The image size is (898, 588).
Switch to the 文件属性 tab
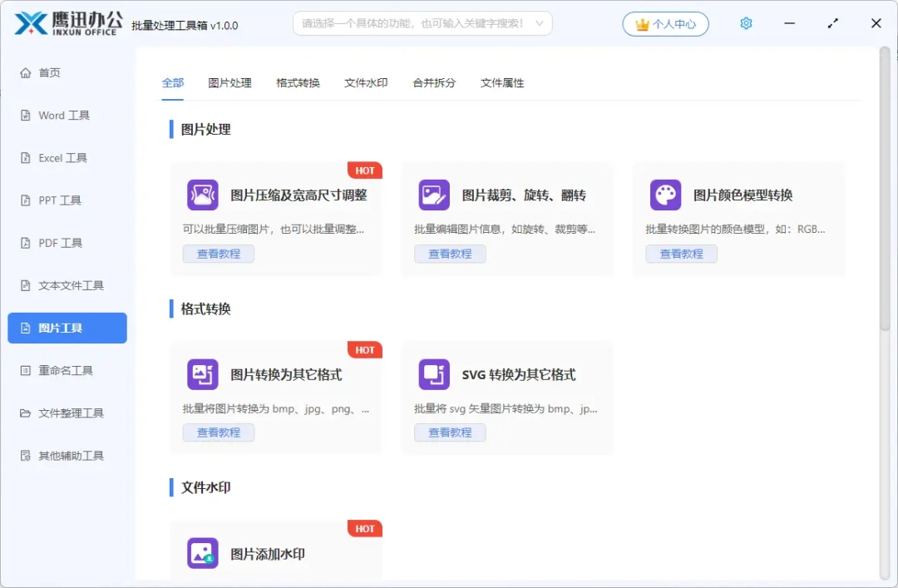(501, 82)
